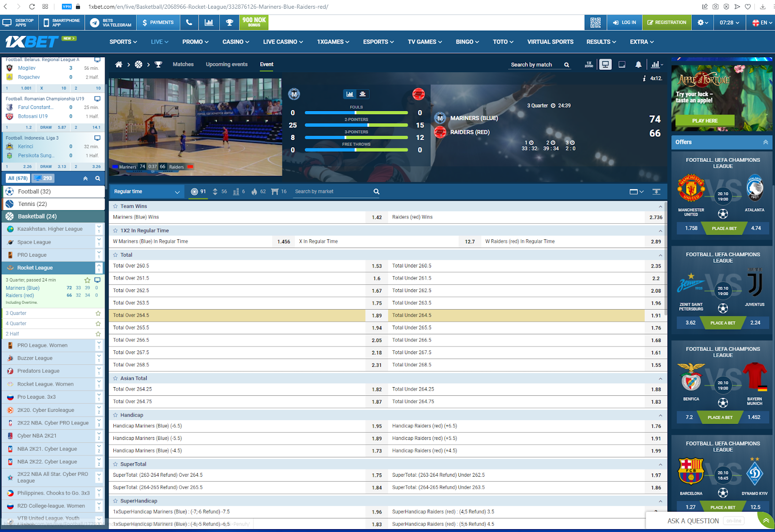Click the Telegram paper-plane icon

(x=95, y=23)
